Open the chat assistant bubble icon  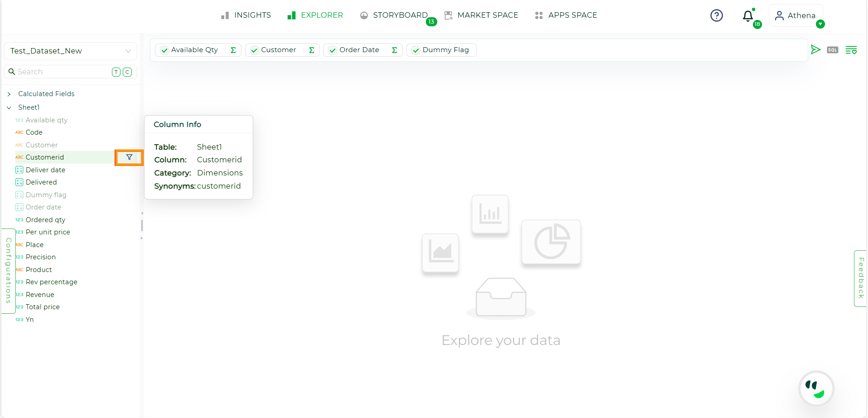click(816, 389)
